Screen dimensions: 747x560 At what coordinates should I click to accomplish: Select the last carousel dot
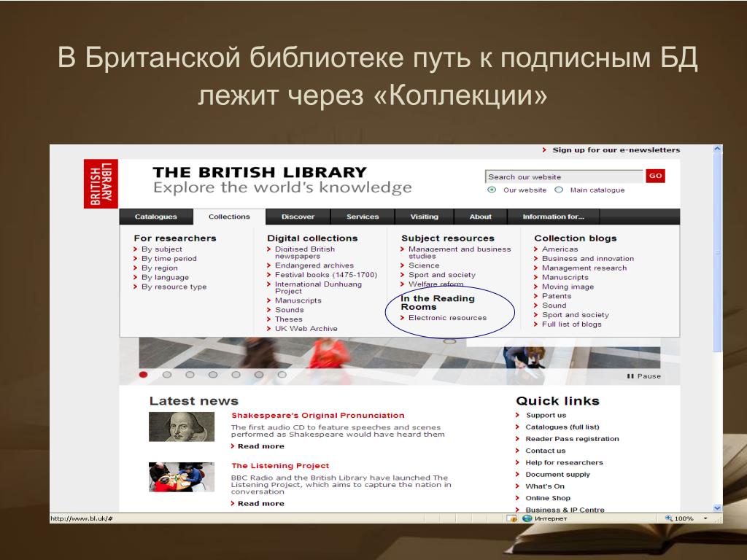point(282,375)
